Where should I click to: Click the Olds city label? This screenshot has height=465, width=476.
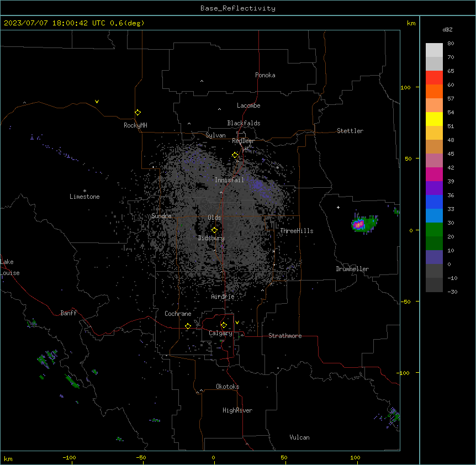coord(214,218)
